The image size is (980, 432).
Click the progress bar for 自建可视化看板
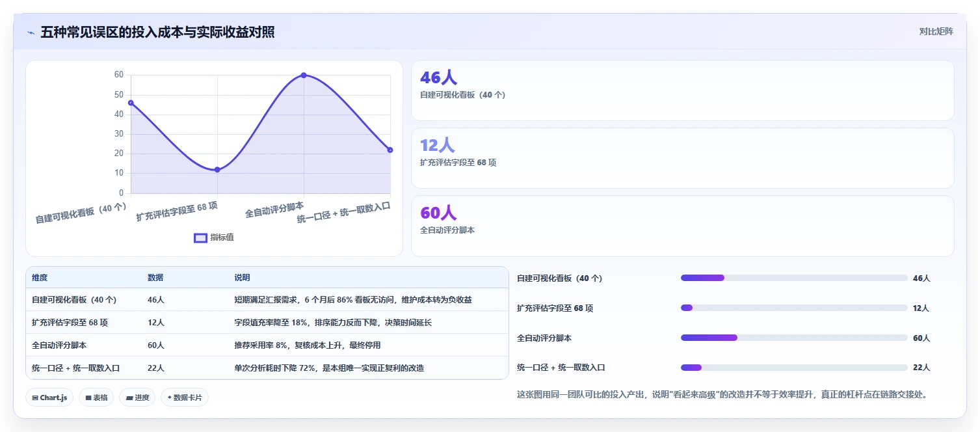(794, 278)
